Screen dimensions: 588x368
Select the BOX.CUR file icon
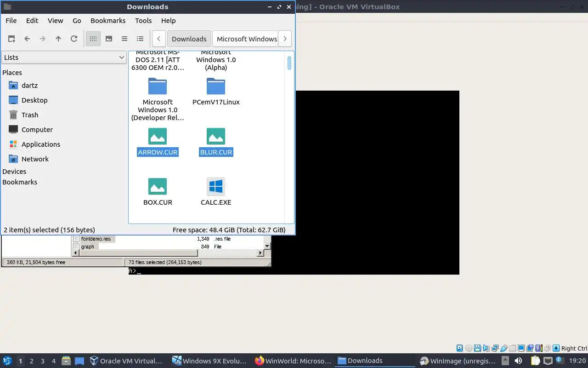(158, 187)
